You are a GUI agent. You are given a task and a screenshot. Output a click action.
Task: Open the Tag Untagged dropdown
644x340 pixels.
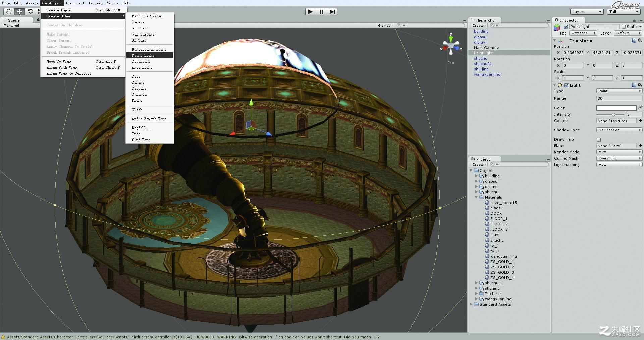point(583,33)
